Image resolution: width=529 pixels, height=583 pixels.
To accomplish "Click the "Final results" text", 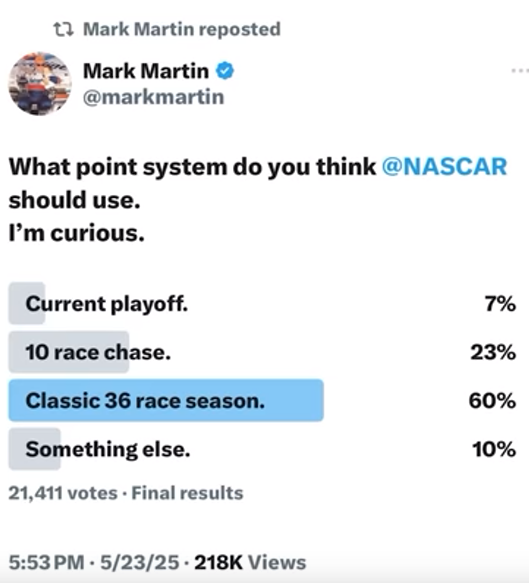I will 187,493.
